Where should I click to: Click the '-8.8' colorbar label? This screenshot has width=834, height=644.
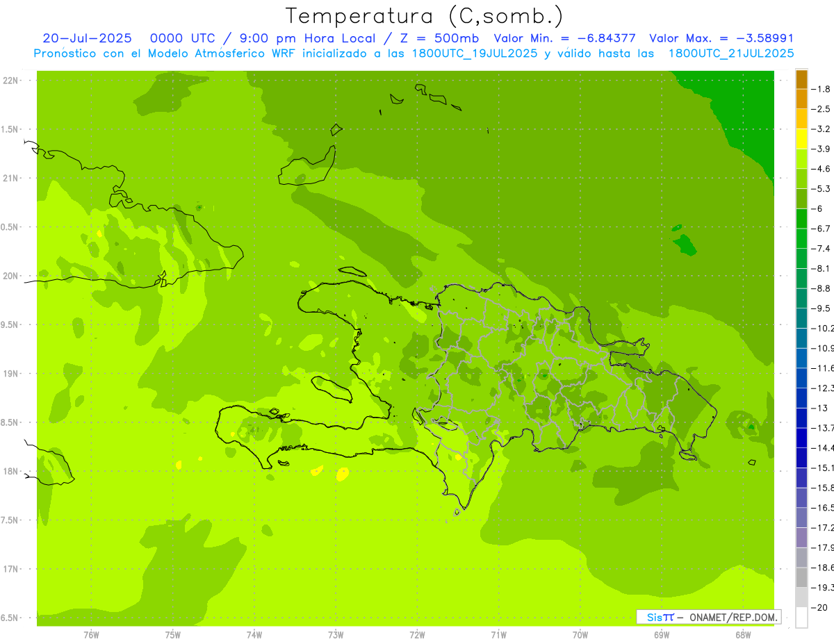(821, 288)
